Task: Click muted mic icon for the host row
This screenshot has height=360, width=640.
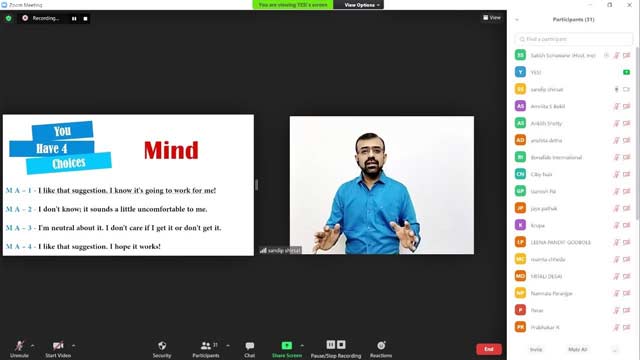Action: coord(616,56)
